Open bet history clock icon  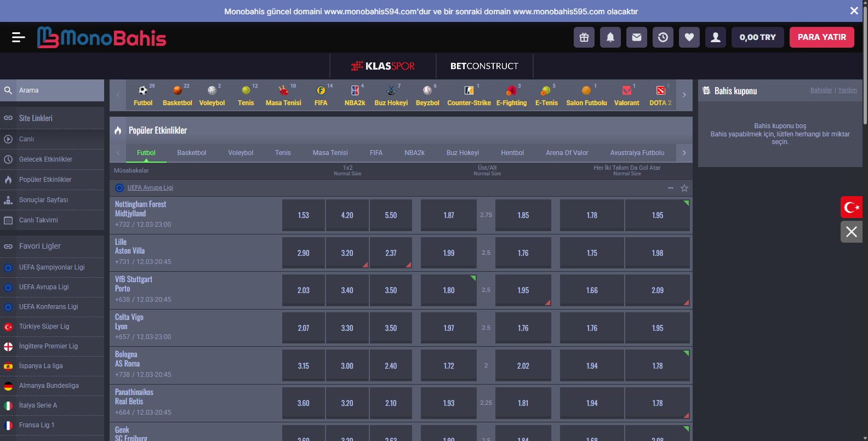coord(663,37)
